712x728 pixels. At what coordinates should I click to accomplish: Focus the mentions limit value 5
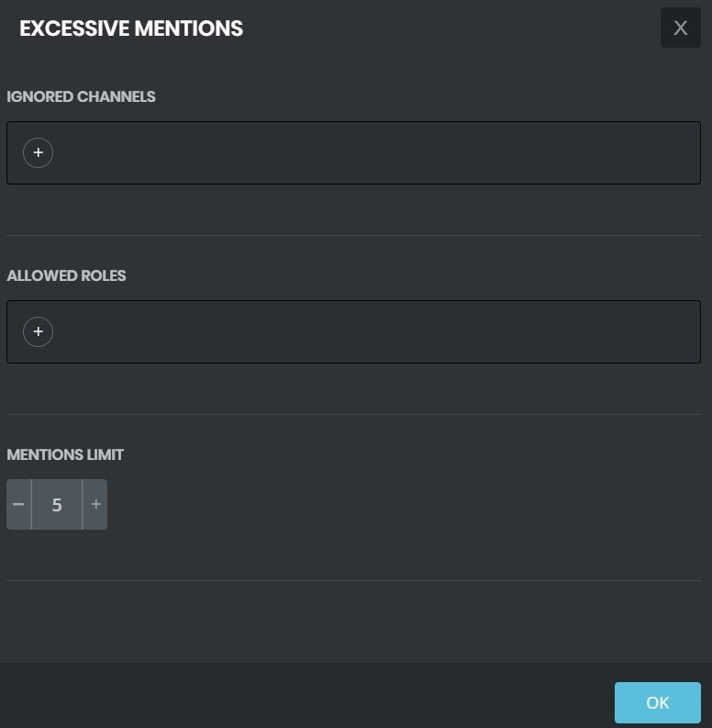tap(57, 504)
